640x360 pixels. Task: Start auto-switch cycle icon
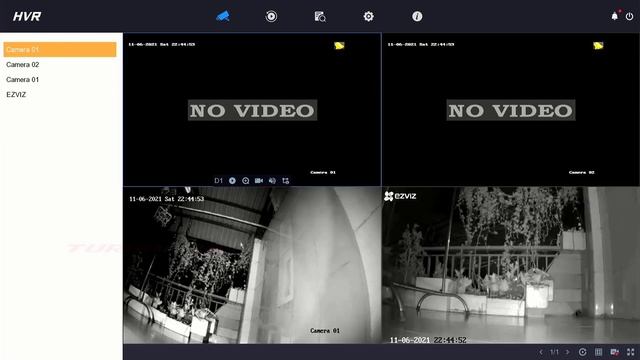(582, 352)
